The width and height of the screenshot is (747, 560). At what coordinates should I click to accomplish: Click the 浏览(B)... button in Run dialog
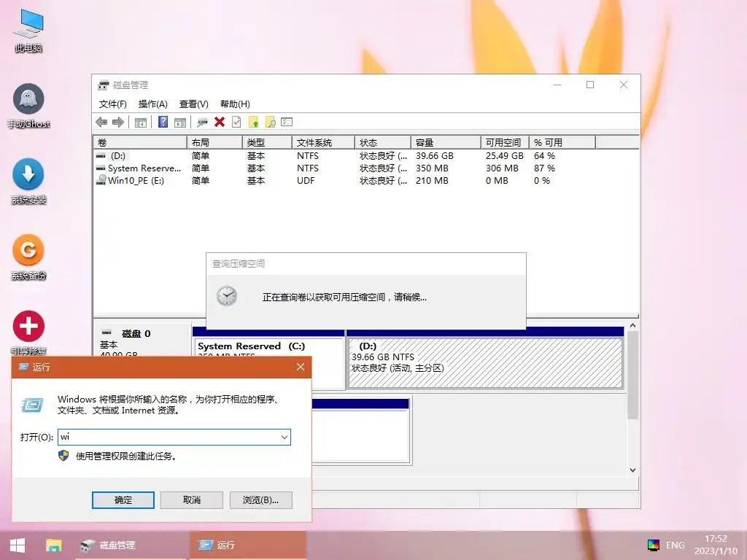pos(260,500)
